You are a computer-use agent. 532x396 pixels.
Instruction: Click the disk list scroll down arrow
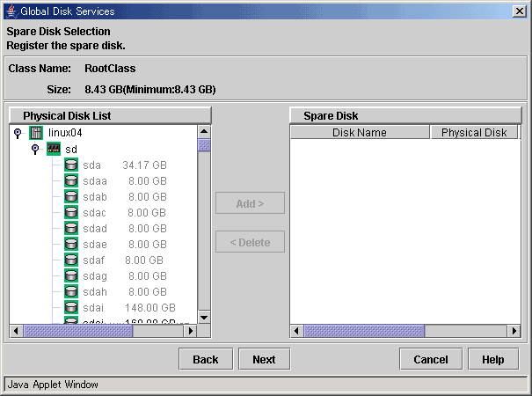204,317
